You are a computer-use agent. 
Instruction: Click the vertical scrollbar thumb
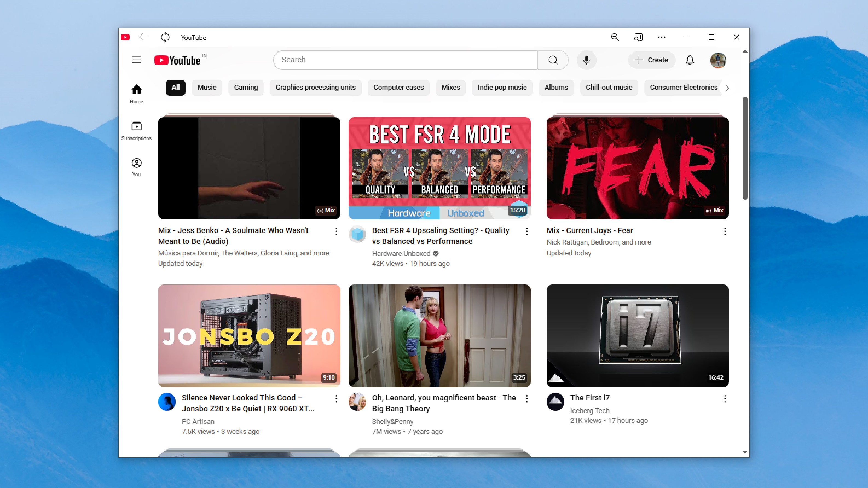point(745,148)
